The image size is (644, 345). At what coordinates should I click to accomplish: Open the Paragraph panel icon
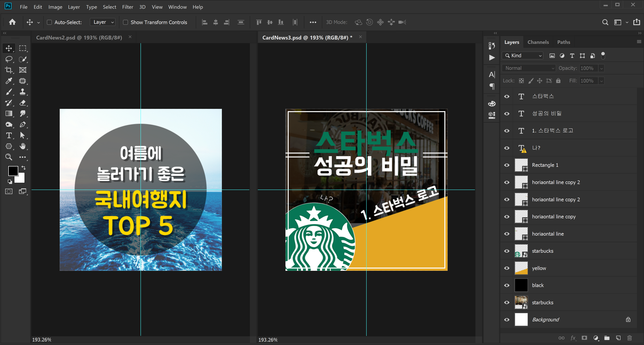pos(492,86)
